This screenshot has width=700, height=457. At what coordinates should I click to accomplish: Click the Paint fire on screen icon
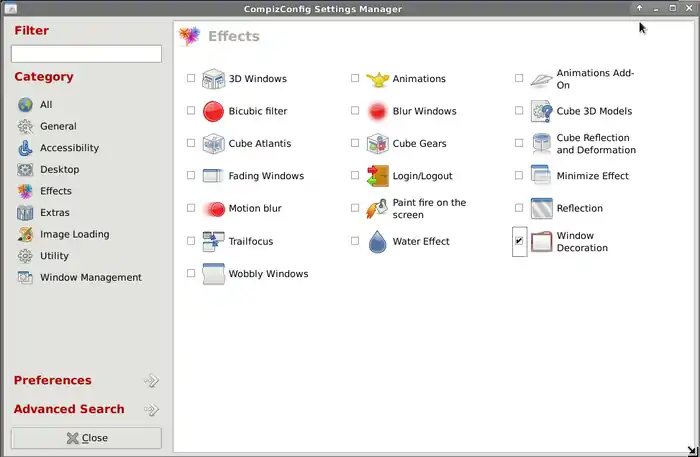(x=377, y=209)
